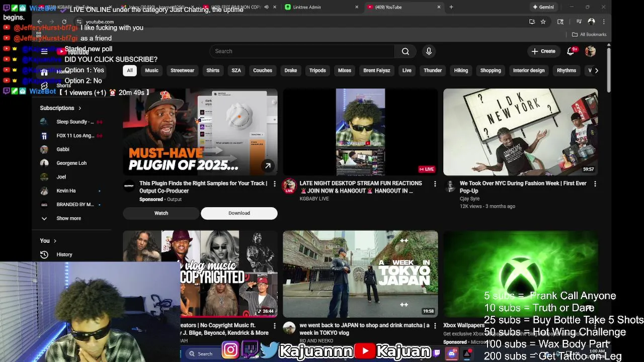The height and width of the screenshot is (362, 644).
Task: Click the YouTube search magnifier button
Action: [x=406, y=51]
